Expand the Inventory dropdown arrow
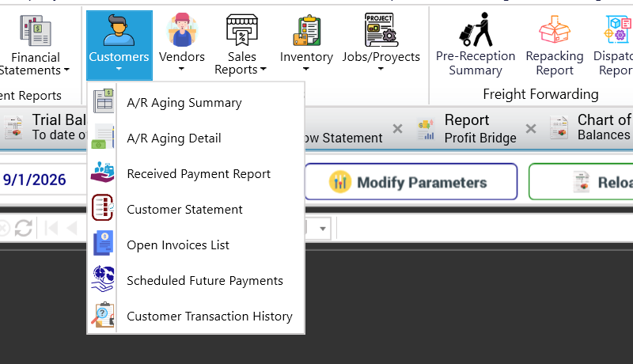This screenshot has width=633, height=364. click(306, 69)
